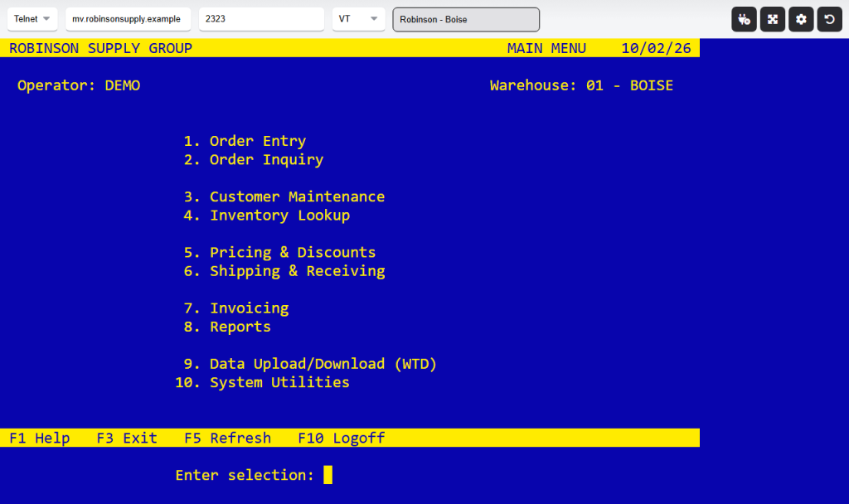
Task: Open settings via the gear icon
Action: click(801, 20)
